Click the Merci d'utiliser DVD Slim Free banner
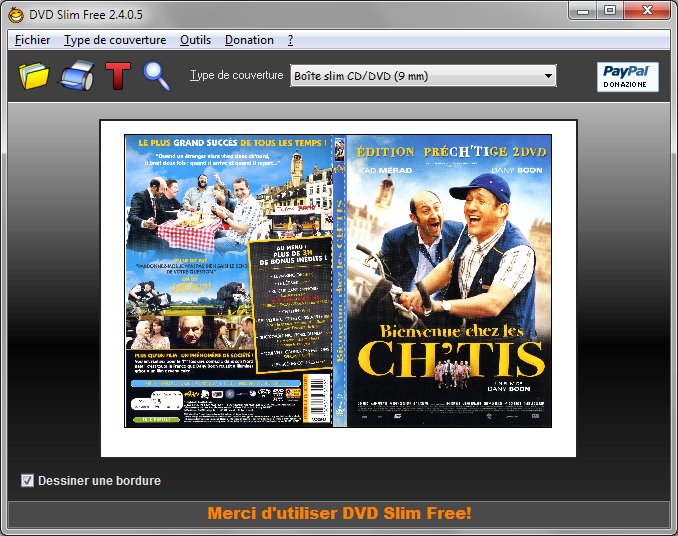Screen dimensions: 678x536 pos(339,514)
